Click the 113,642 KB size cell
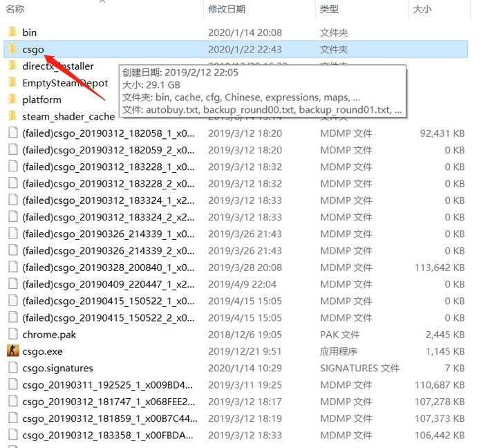This screenshot has width=497, height=448. 440,268
